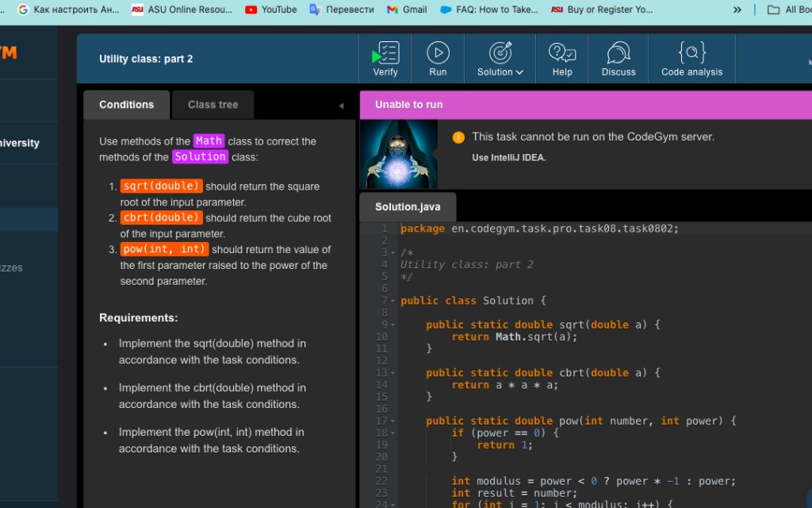Screen dimensions: 812x508
Task: Open the Help icon
Action: point(562,59)
